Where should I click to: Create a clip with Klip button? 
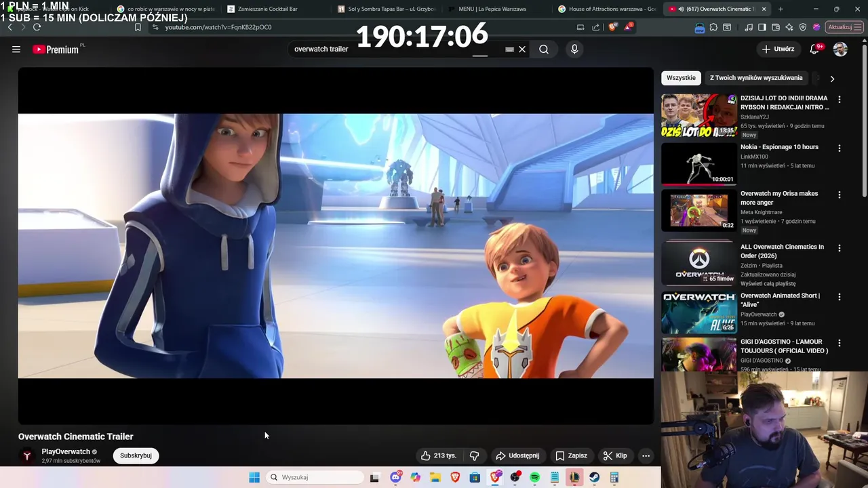tap(615, 455)
